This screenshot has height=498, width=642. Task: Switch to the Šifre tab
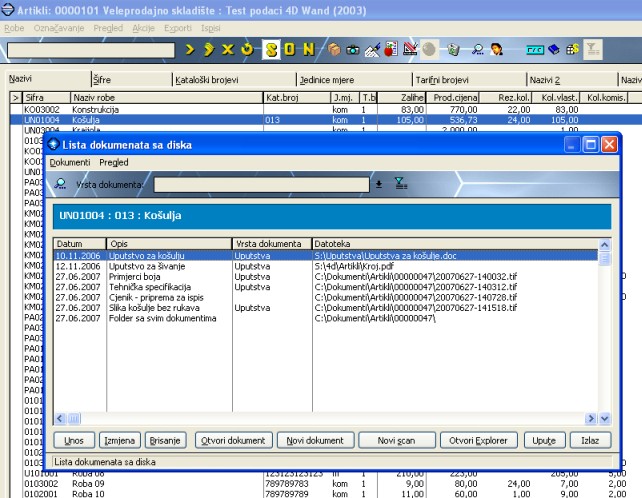131,79
